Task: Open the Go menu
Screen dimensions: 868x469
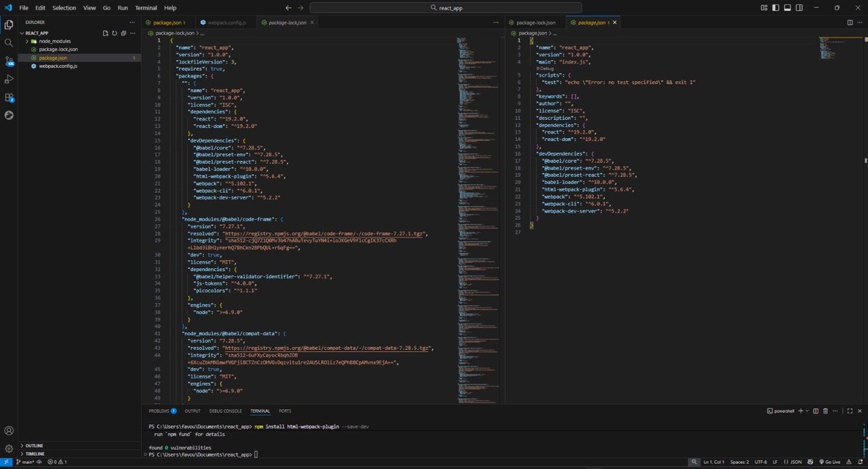Action: 106,7
